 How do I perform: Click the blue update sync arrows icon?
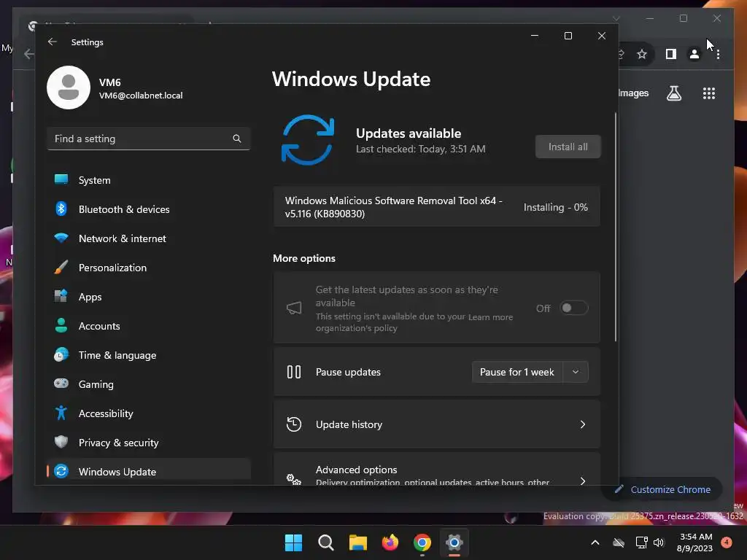tap(308, 140)
